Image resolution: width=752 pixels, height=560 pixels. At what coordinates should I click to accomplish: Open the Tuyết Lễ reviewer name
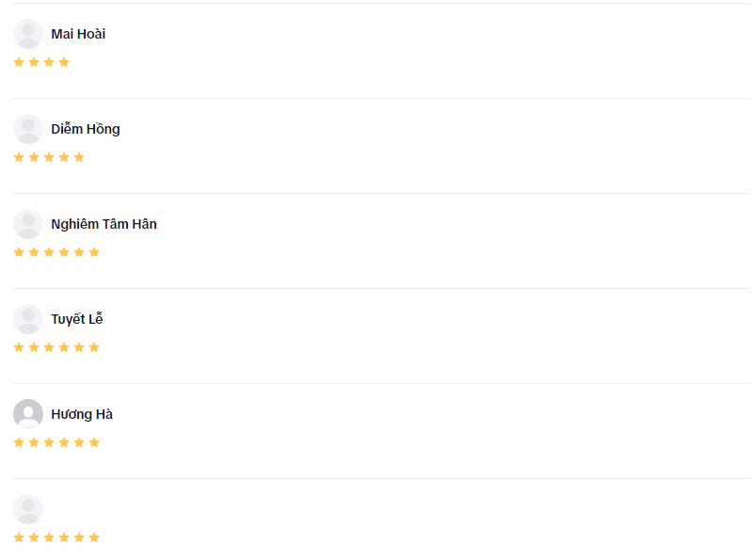[x=77, y=319]
